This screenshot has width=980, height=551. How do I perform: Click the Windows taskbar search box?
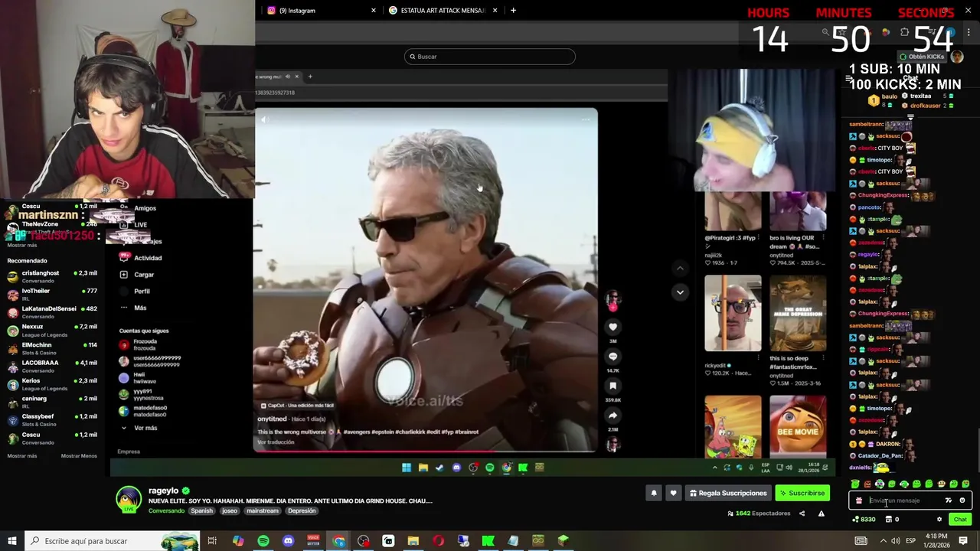(111, 541)
